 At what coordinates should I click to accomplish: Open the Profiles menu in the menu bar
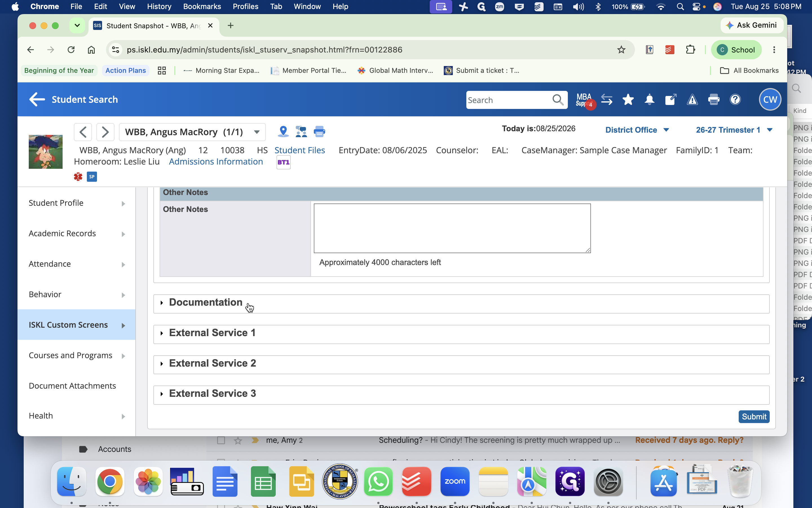coord(246,6)
